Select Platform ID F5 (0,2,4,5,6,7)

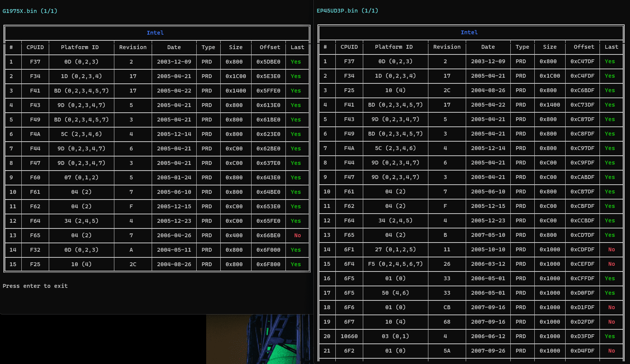pos(395,264)
